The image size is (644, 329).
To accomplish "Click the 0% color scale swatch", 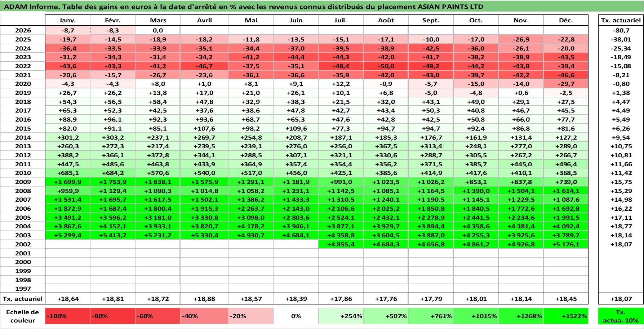I will click(296, 316).
